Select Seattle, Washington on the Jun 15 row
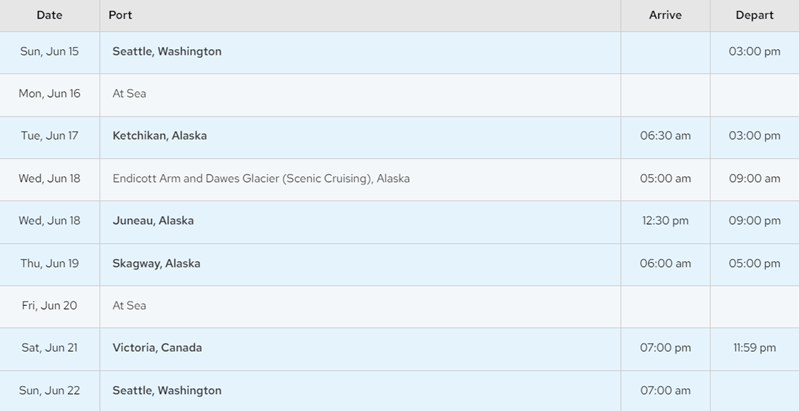 (167, 51)
